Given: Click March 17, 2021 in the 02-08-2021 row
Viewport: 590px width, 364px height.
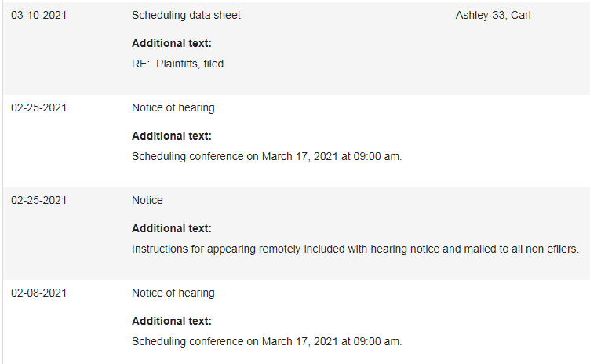Looking at the screenshot, I should (x=300, y=341).
